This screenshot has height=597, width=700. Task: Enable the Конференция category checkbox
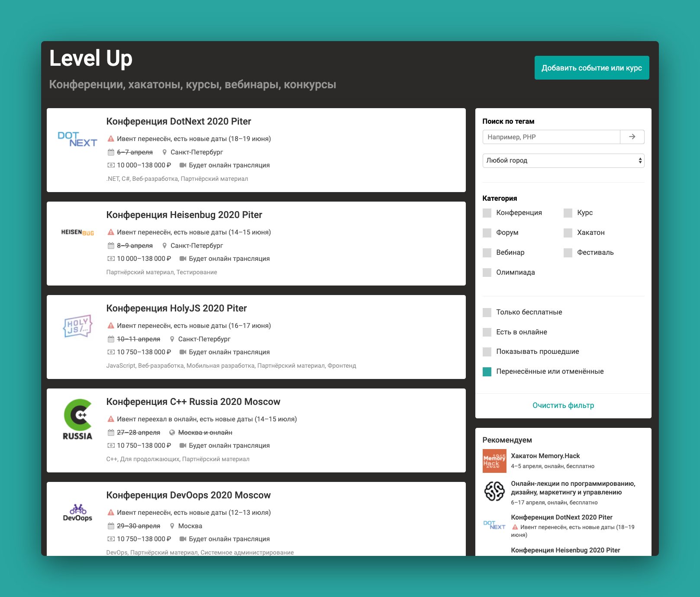point(487,213)
